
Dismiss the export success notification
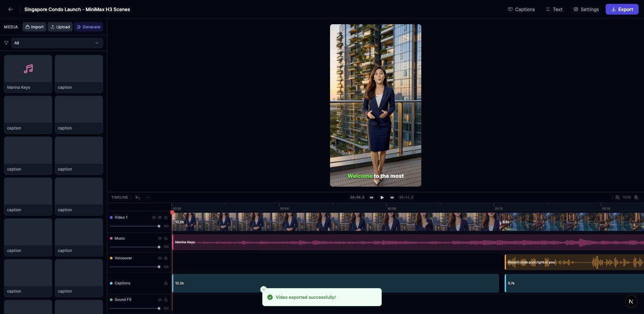tap(264, 289)
